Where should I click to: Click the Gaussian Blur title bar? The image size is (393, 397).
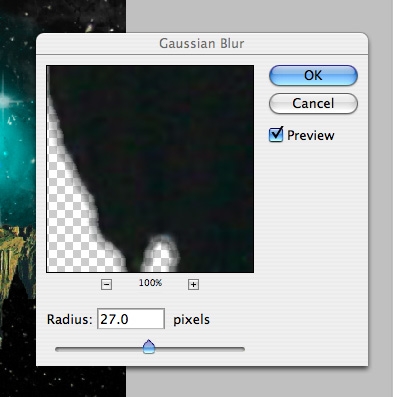[202, 43]
